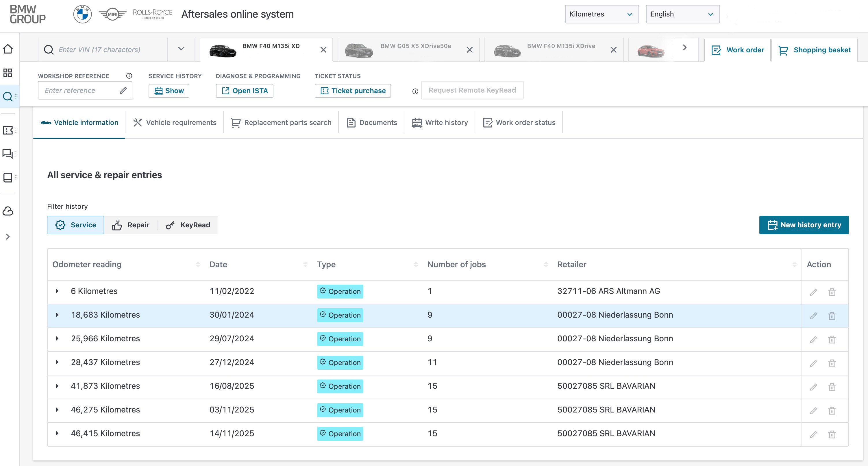868x466 pixels.
Task: Click the workshop reference info icon
Action: [x=129, y=76]
